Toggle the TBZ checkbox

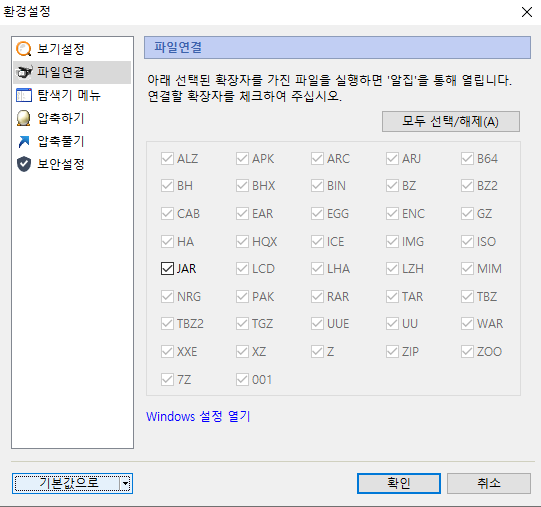[x=467, y=296]
